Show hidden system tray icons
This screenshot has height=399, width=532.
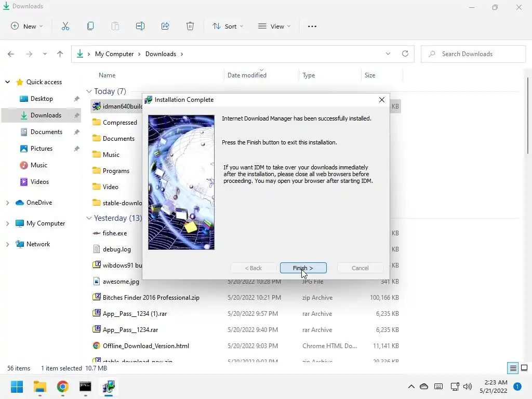point(411,386)
